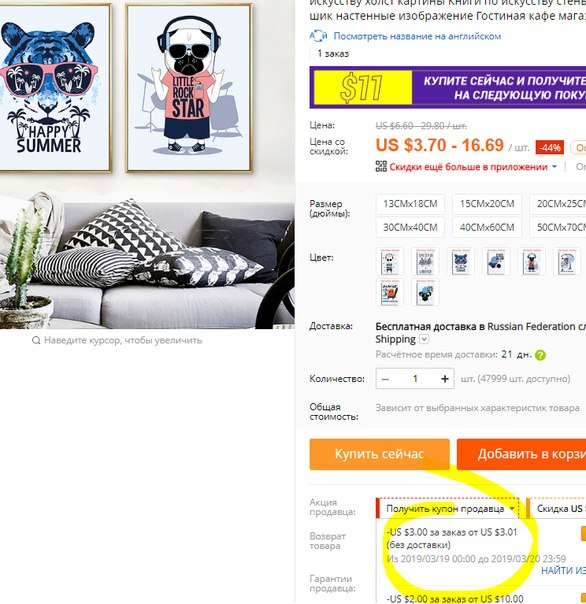Click the 'Добавить в корзину' button
Viewport: 586px width, 604px height.
(522, 454)
